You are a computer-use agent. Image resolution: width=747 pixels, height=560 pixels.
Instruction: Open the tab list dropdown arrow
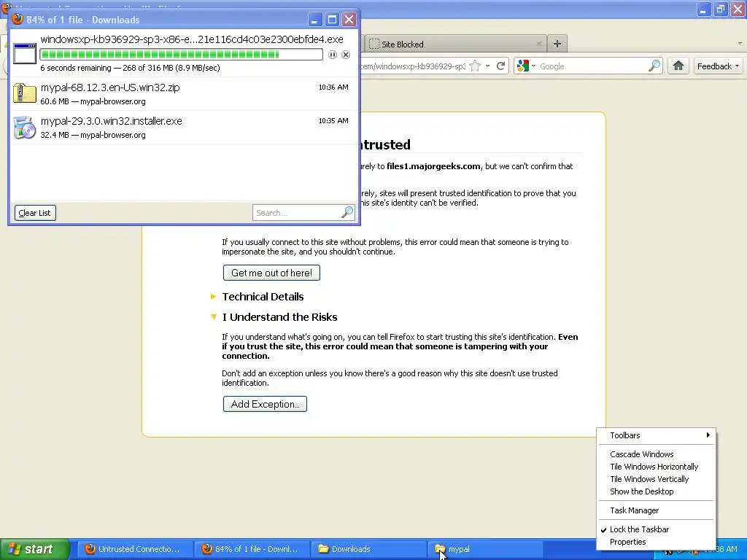point(740,44)
